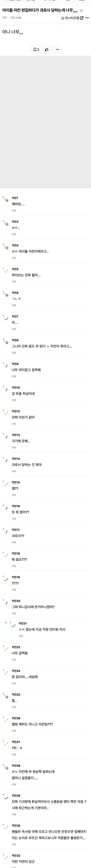Select the 익인14 username
Image resolution: width=91 pixels, height=868 pixels.
[x=16, y=459]
